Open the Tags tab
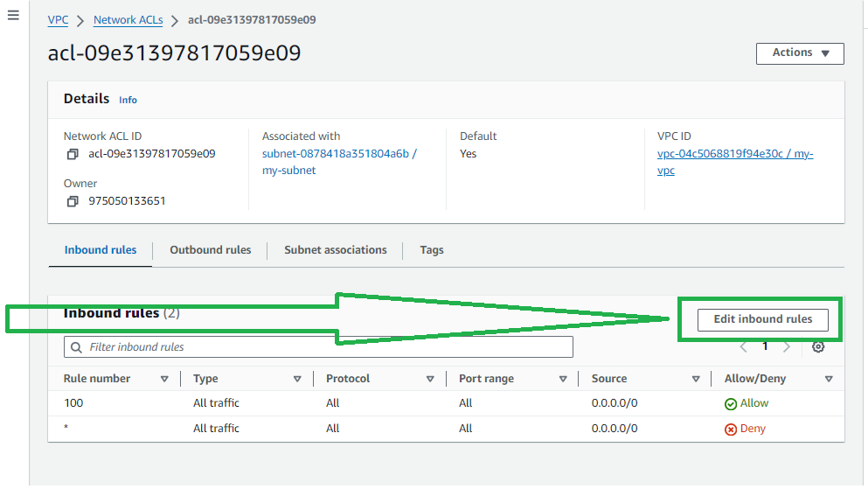868x489 pixels. click(x=432, y=250)
